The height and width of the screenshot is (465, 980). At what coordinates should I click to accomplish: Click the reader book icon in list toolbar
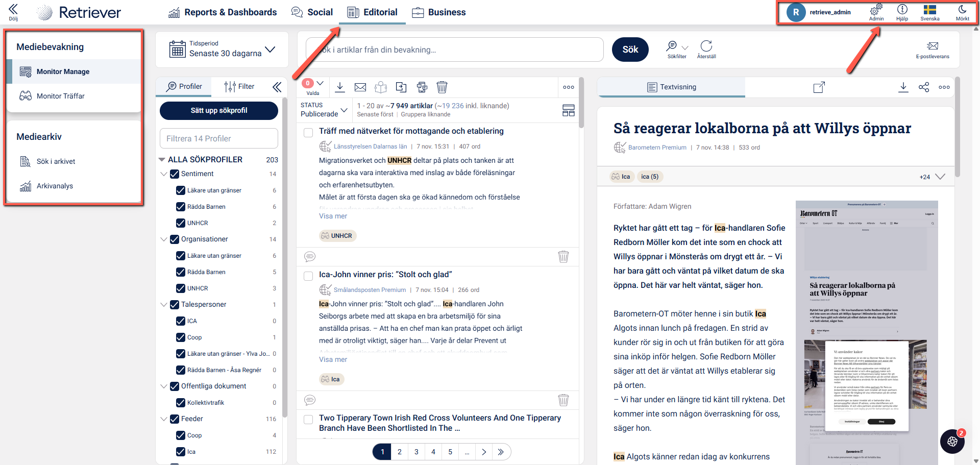(381, 87)
